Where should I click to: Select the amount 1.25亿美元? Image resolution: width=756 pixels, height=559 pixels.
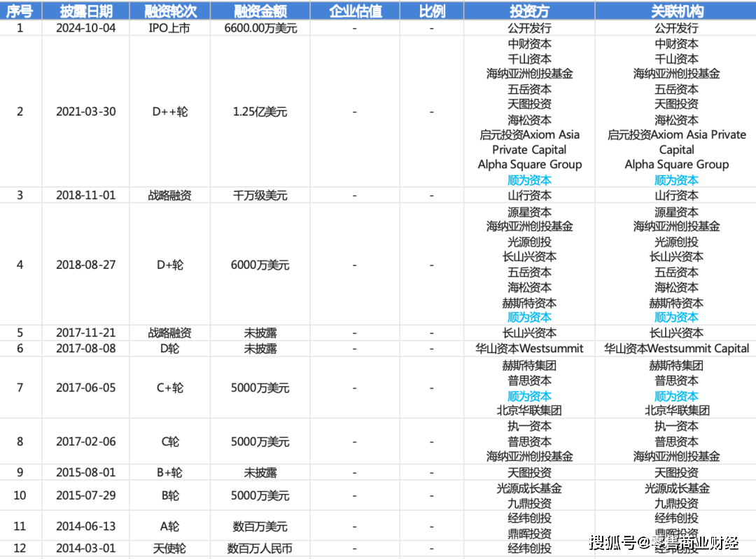coord(260,111)
